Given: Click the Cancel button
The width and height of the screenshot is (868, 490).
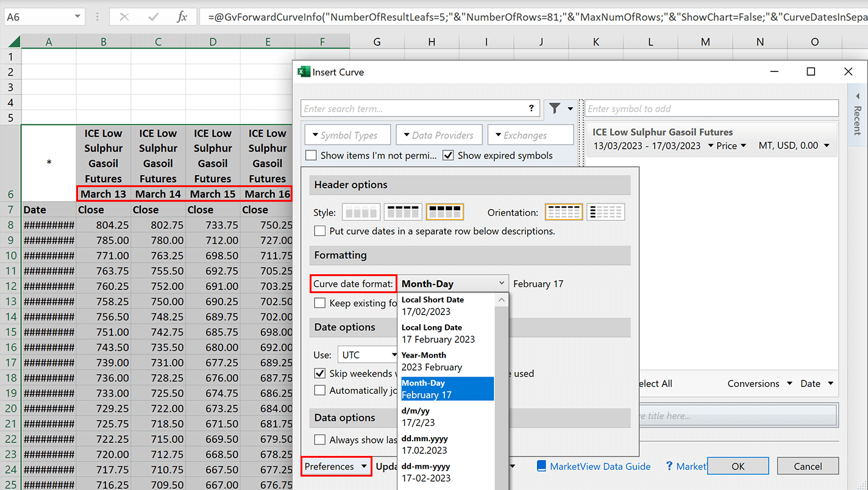Looking at the screenshot, I should tap(808, 466).
